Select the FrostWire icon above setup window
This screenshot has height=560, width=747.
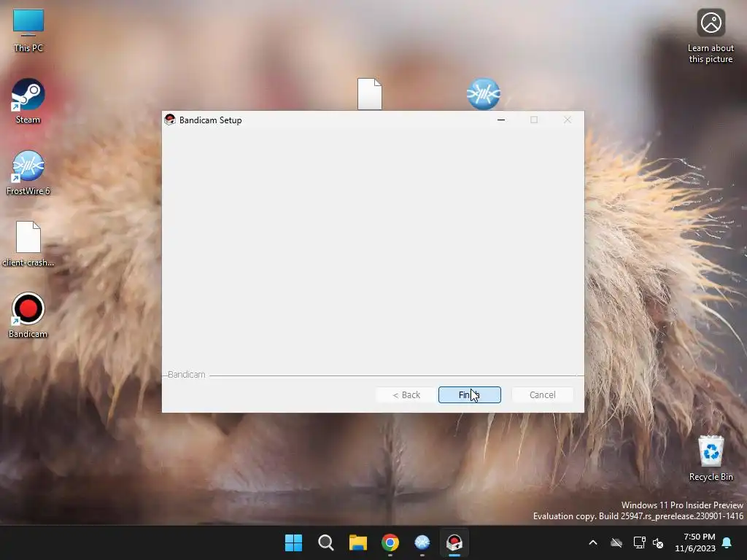(483, 94)
